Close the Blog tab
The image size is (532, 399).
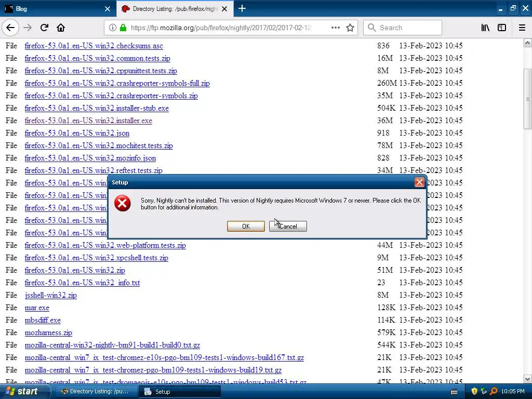click(x=107, y=9)
